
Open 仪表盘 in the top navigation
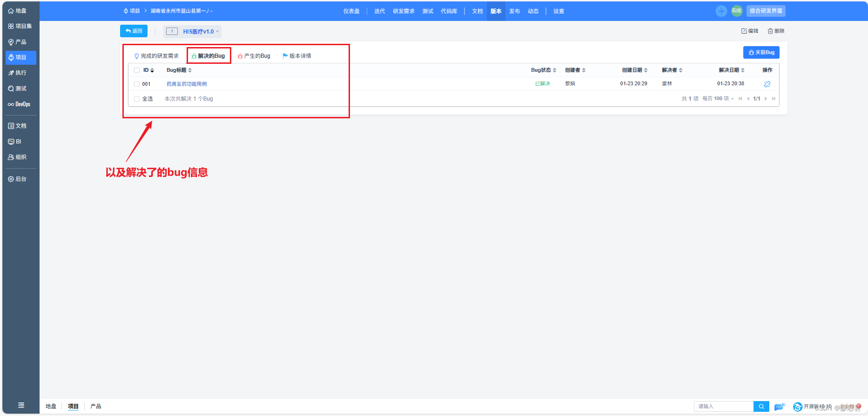[351, 11]
